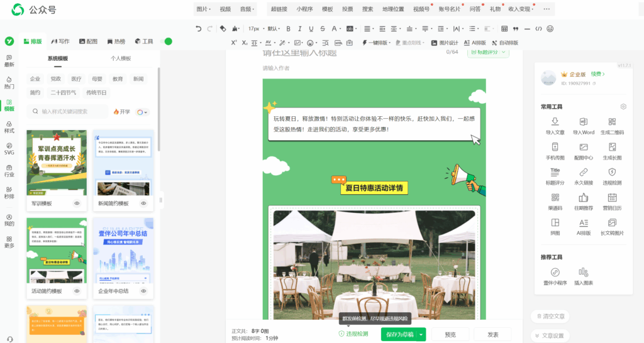Open settings gear for 常用工具
The width and height of the screenshot is (644, 343).
point(623,107)
